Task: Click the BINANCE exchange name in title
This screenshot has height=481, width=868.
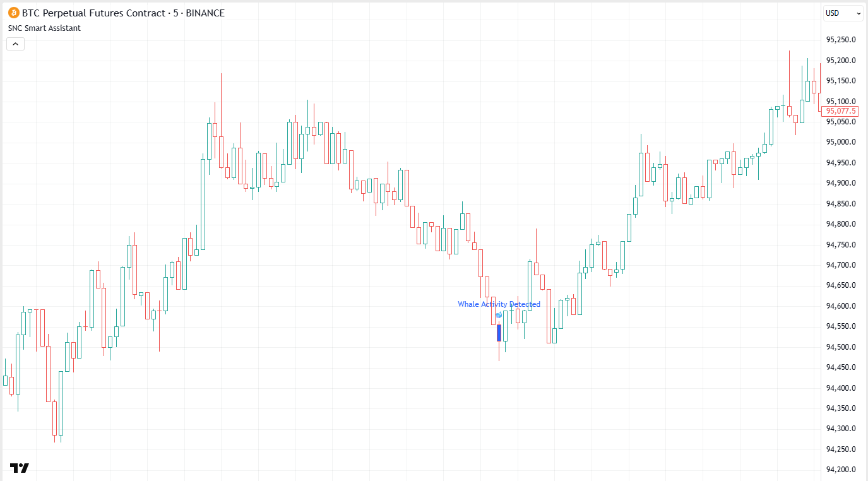Action: [x=205, y=13]
